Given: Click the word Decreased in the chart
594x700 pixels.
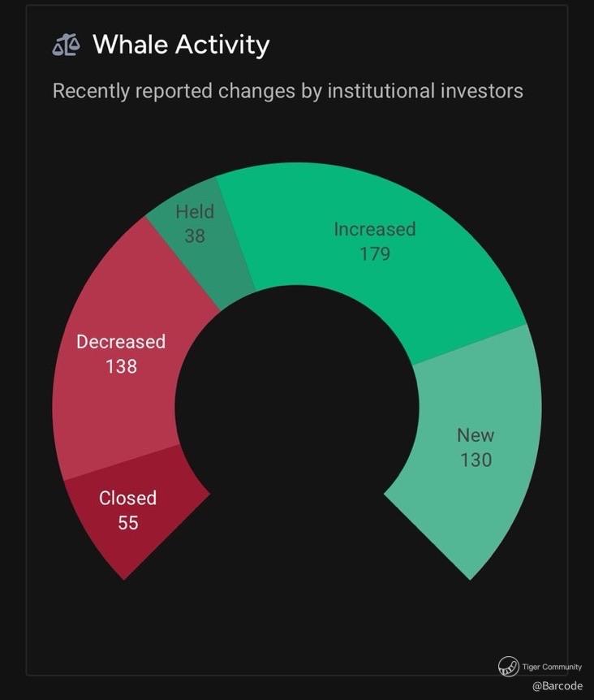Looking at the screenshot, I should (x=121, y=342).
